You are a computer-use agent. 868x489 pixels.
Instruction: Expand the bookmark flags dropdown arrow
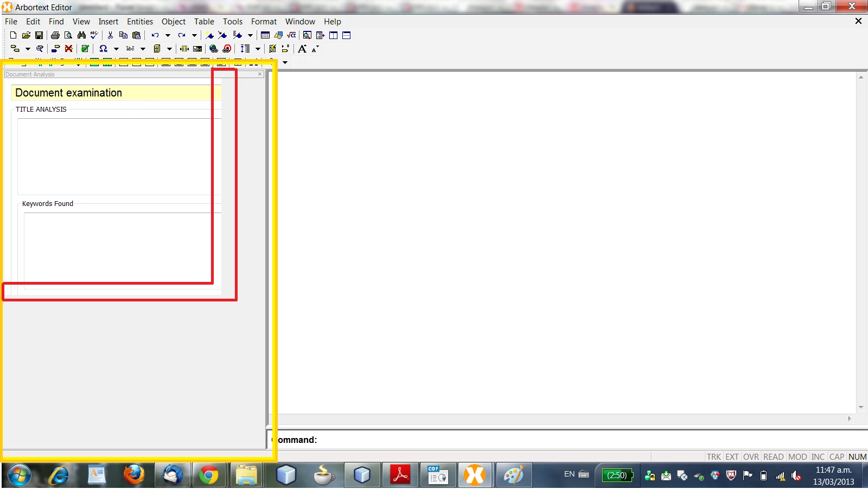coord(250,35)
